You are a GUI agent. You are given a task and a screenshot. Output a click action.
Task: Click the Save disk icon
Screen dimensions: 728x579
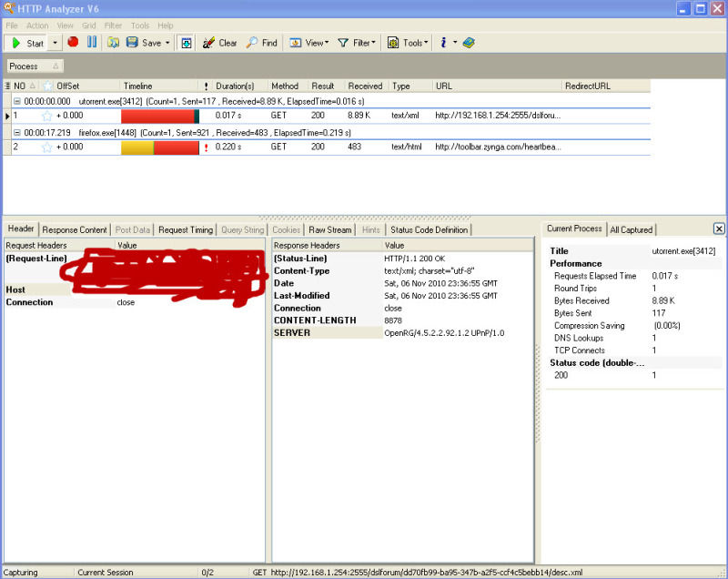(x=132, y=43)
